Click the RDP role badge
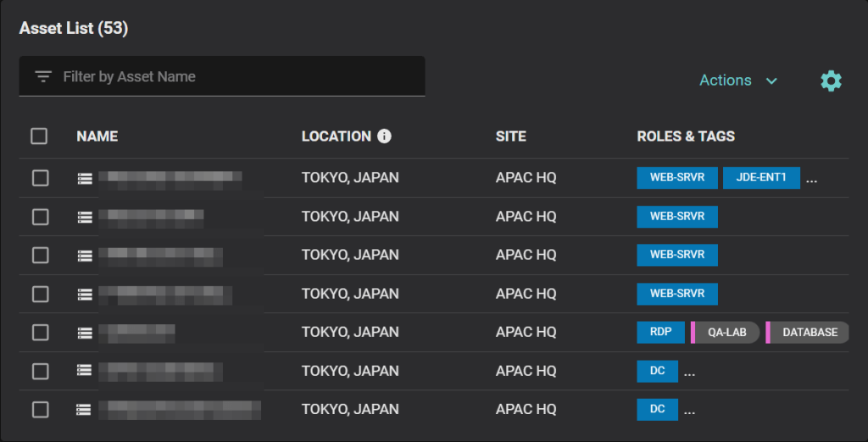 tap(660, 332)
